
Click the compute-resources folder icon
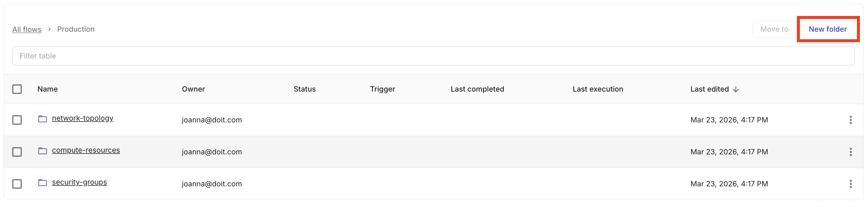click(x=42, y=151)
